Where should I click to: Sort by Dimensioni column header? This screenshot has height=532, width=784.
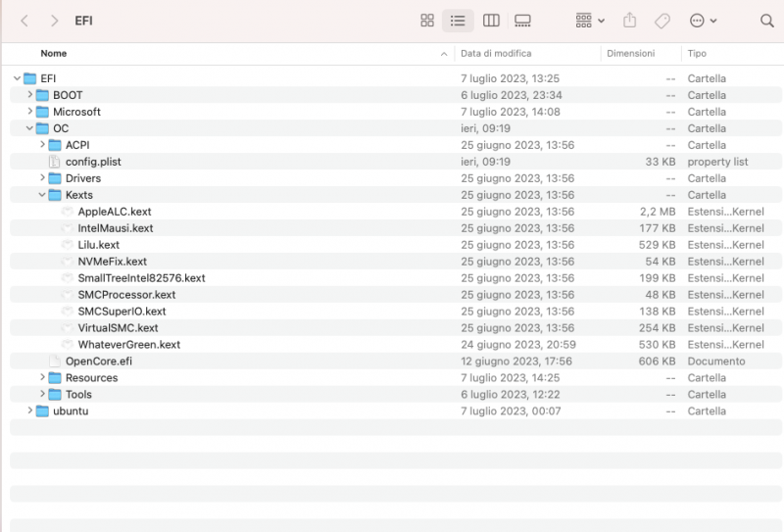click(x=630, y=54)
